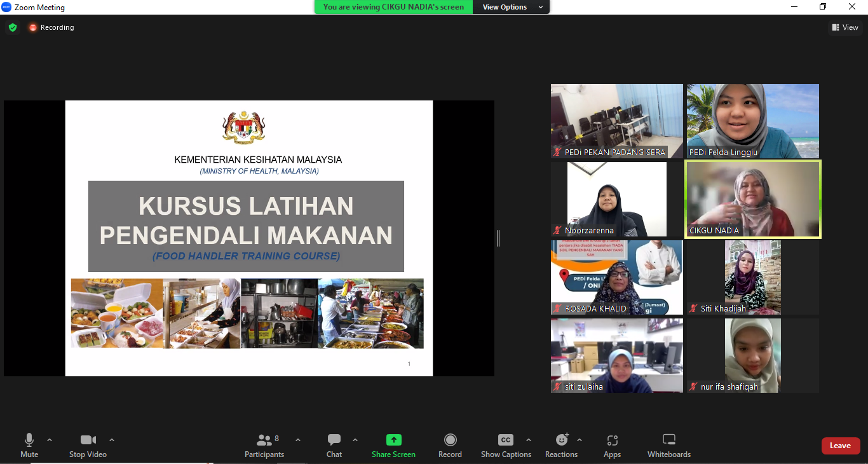Select CIKGU NADIA's video tile
Image resolution: width=868 pixels, height=464 pixels.
point(752,199)
